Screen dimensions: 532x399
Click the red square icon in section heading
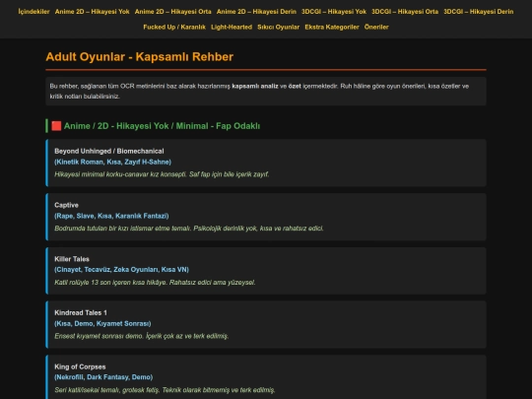point(56,126)
